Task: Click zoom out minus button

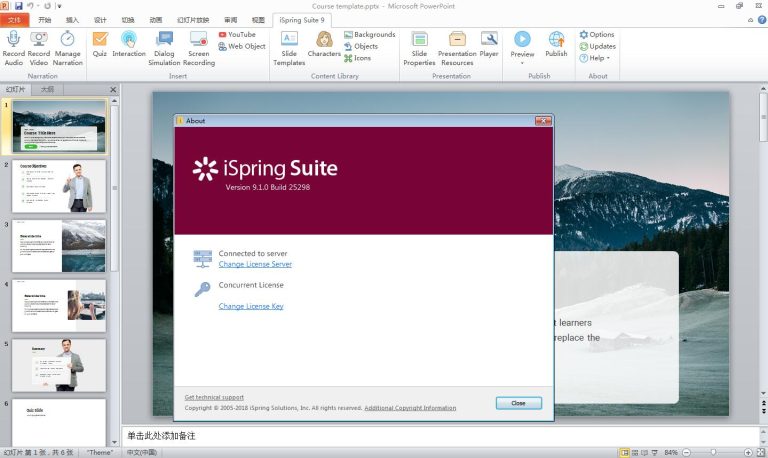Action: click(687, 453)
